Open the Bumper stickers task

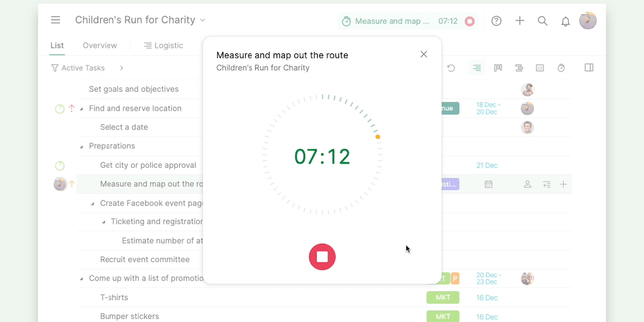(130, 316)
